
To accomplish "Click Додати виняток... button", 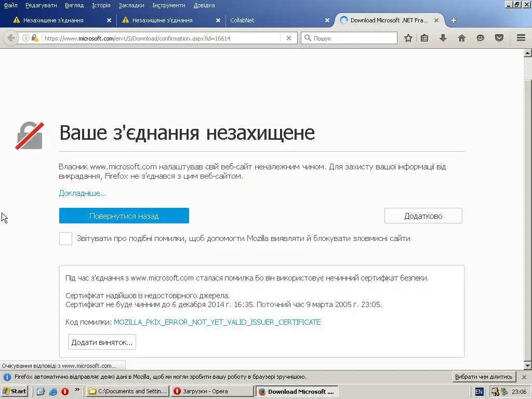I will pyautogui.click(x=102, y=342).
